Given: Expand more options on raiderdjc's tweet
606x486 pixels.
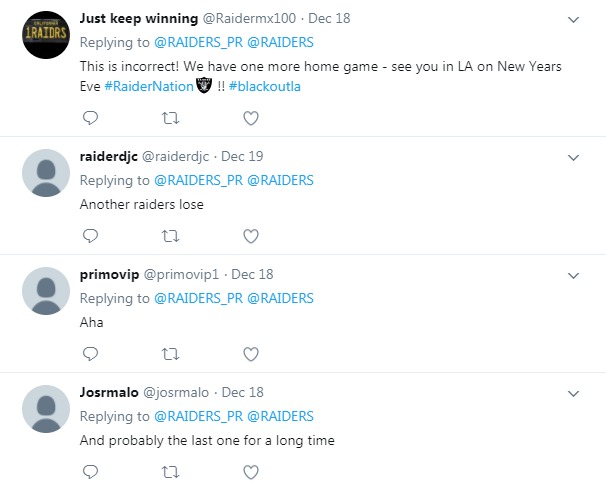Looking at the screenshot, I should click(x=574, y=157).
